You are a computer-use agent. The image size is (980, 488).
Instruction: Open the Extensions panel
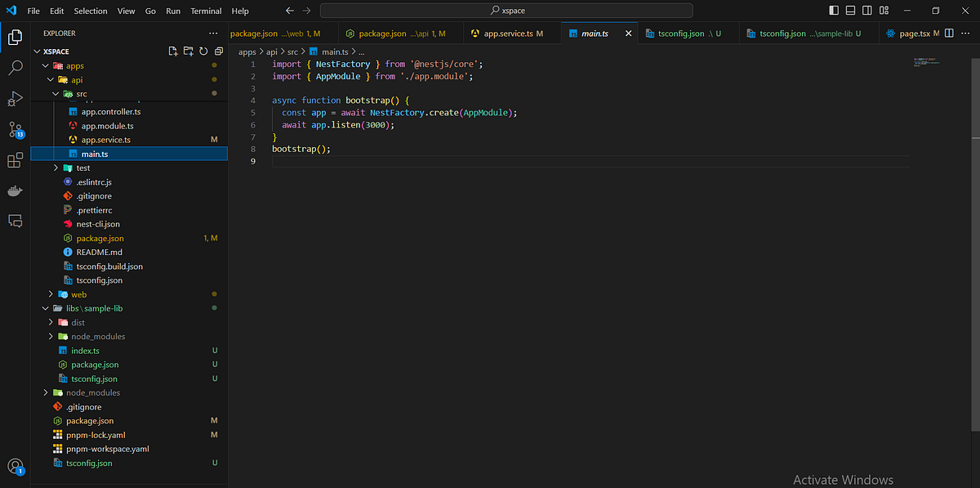pyautogui.click(x=15, y=160)
